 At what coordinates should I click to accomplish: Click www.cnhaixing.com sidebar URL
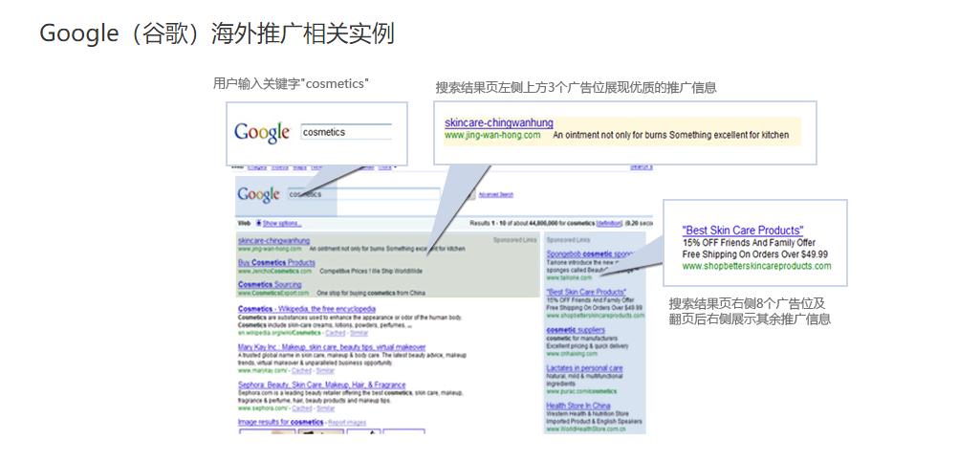pyautogui.click(x=571, y=354)
